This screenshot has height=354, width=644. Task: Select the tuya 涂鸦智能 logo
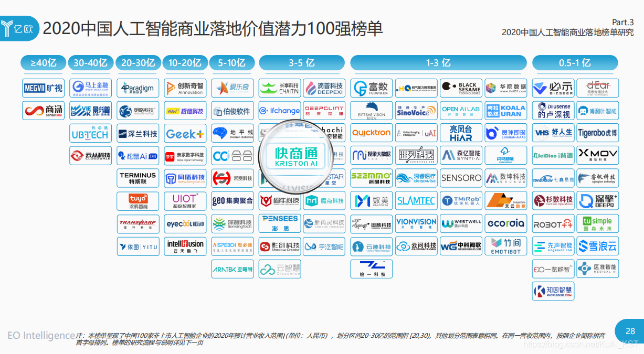coord(138,200)
